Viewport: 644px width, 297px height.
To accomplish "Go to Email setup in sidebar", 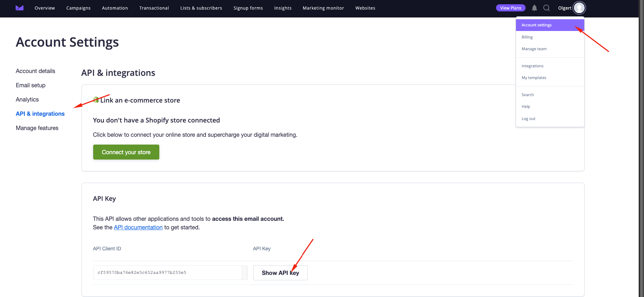I will click(31, 85).
